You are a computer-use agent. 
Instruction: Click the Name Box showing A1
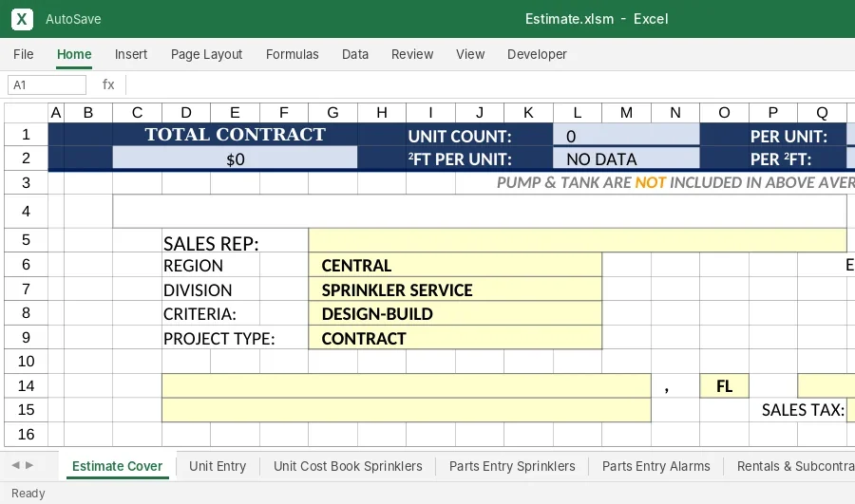click(47, 85)
